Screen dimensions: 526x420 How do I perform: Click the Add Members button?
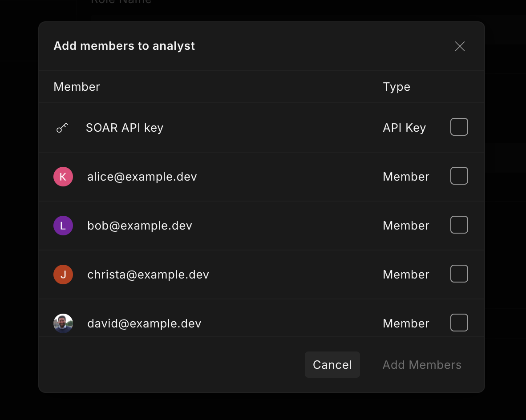click(x=421, y=365)
